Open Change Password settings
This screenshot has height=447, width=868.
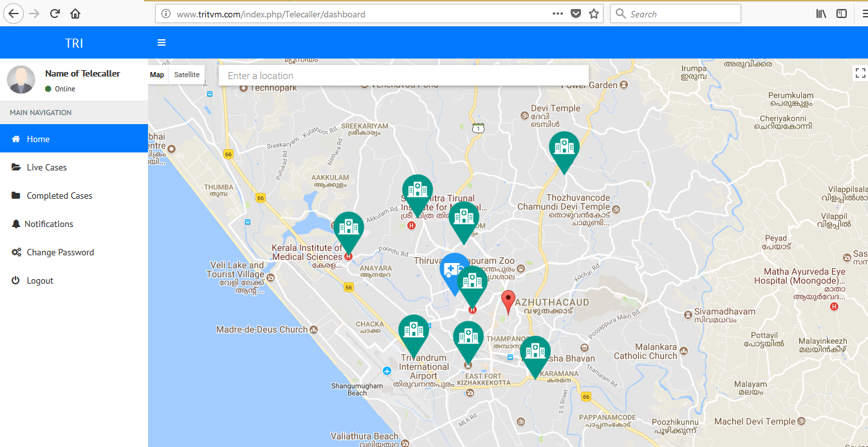(x=60, y=252)
